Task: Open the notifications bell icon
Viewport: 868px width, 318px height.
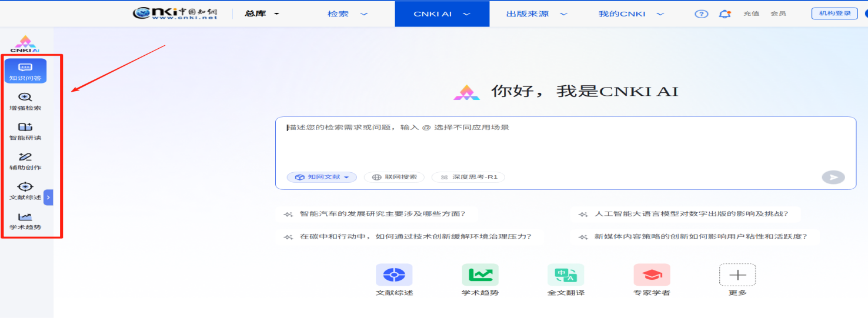Action: 725,14
